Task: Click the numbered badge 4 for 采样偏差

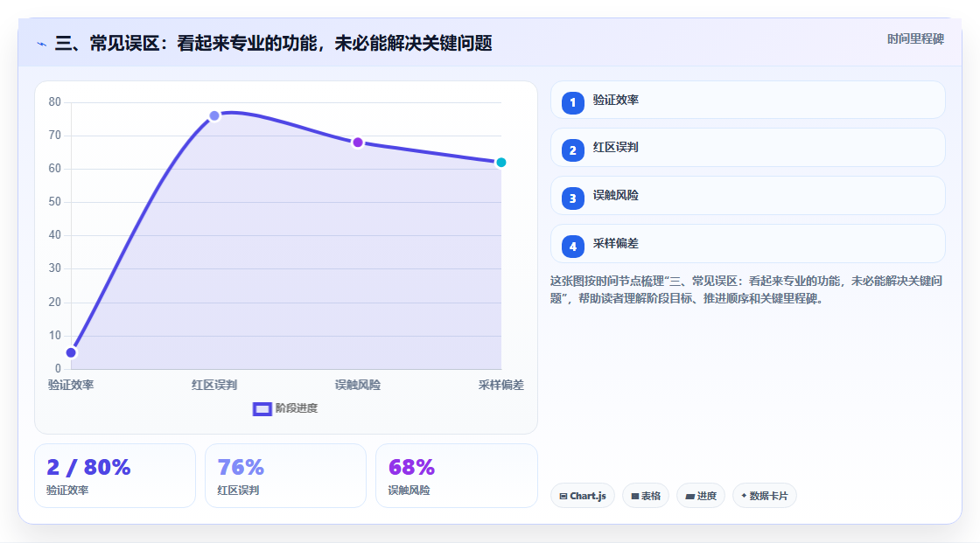Action: (x=572, y=247)
